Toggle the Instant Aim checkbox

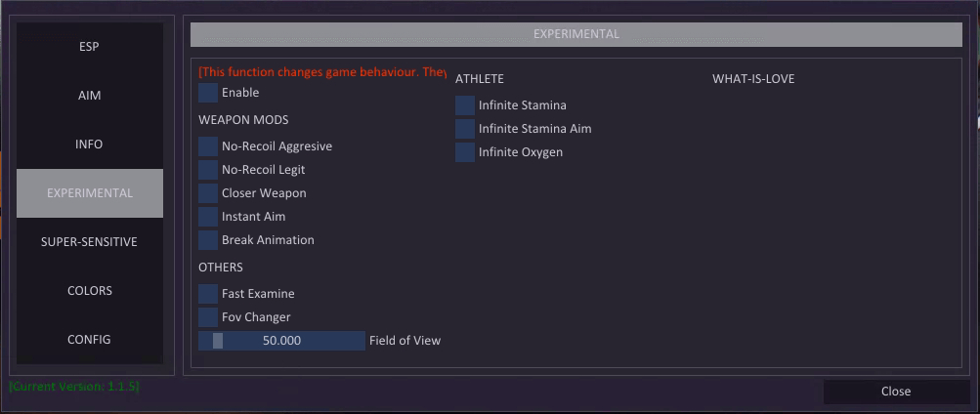208,217
